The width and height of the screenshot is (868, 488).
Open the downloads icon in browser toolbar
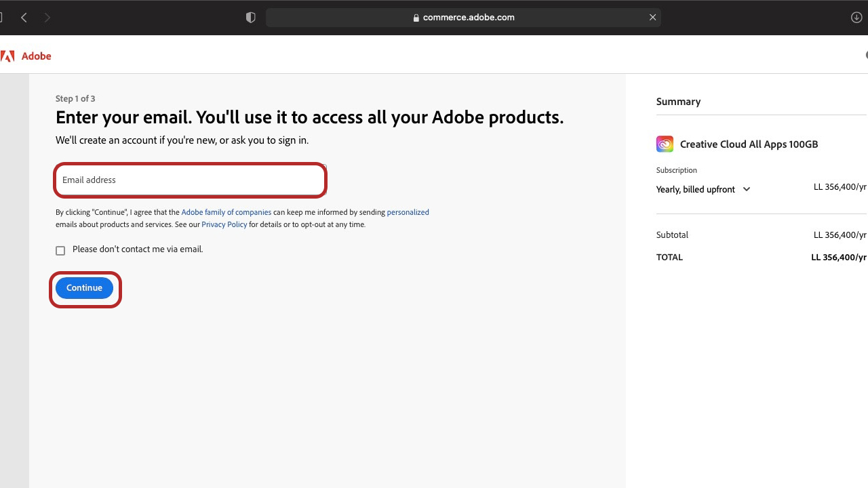coord(856,18)
